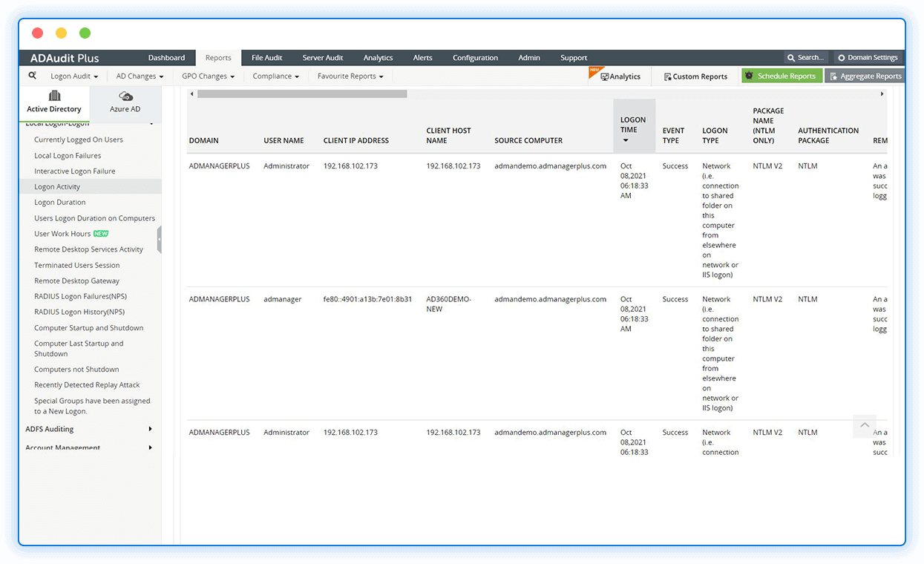Screen dimensions: 924x564
Task: Open the Support tab
Action: coord(574,58)
